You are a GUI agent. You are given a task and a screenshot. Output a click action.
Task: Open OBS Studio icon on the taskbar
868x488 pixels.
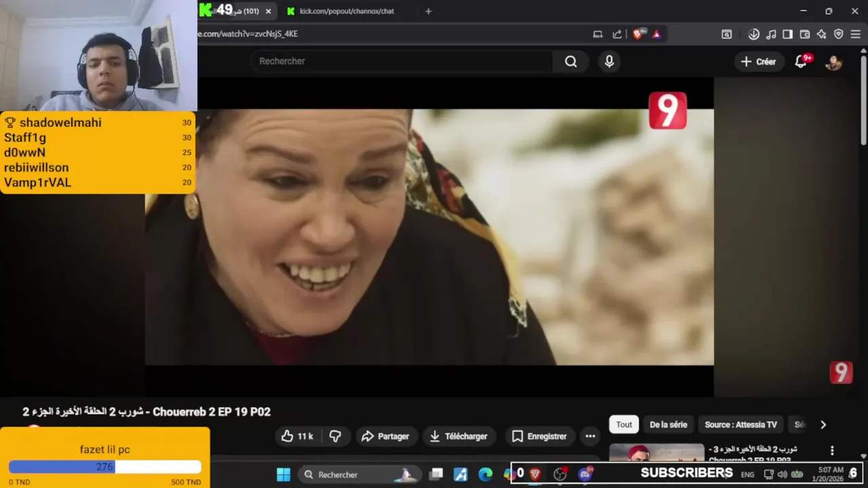pyautogui.click(x=560, y=474)
